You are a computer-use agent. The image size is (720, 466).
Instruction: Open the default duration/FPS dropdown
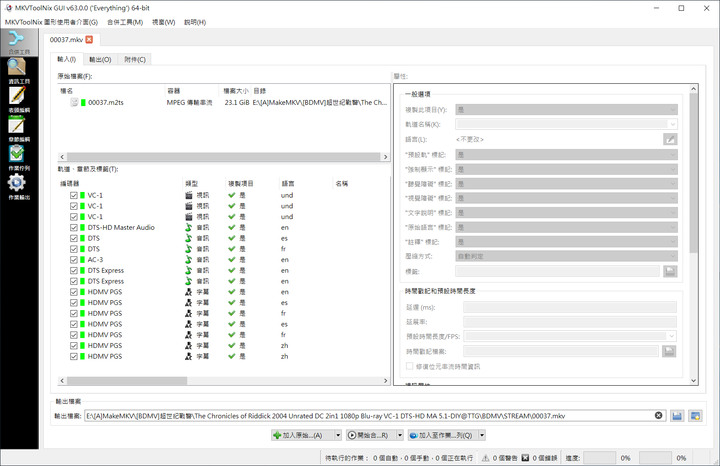[569, 336]
